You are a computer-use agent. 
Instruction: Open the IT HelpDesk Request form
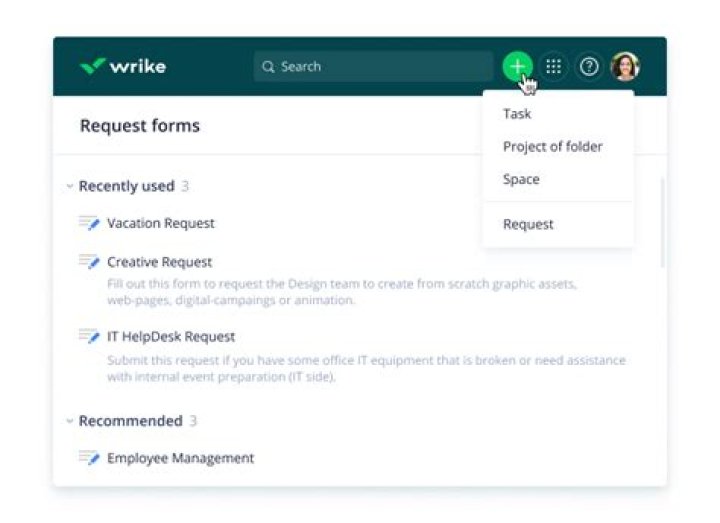point(171,337)
